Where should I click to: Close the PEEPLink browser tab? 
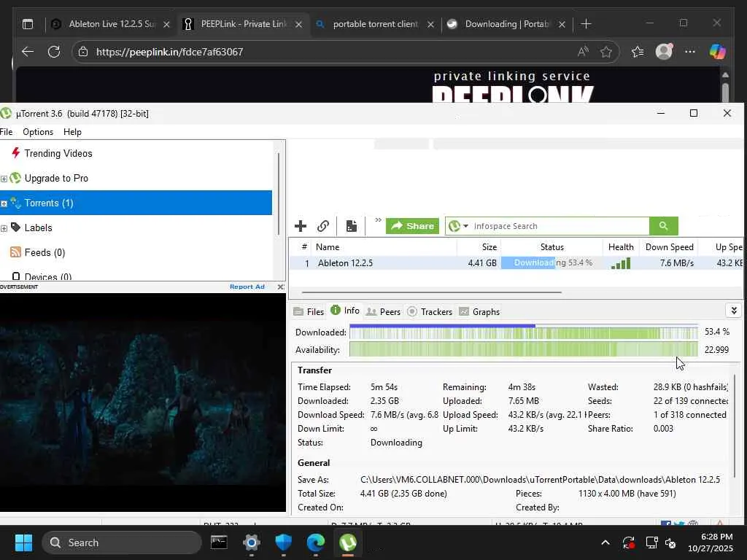[298, 24]
